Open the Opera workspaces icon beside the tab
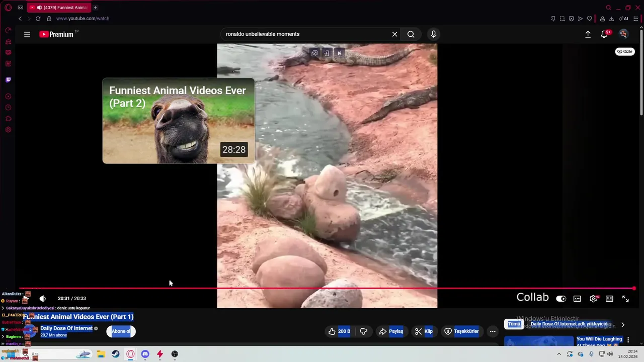The width and height of the screenshot is (644, 362). (20, 8)
